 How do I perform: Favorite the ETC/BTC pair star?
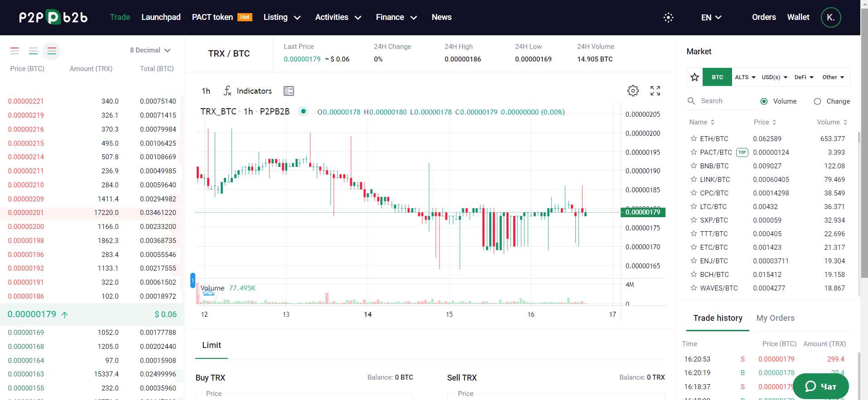pyautogui.click(x=694, y=247)
